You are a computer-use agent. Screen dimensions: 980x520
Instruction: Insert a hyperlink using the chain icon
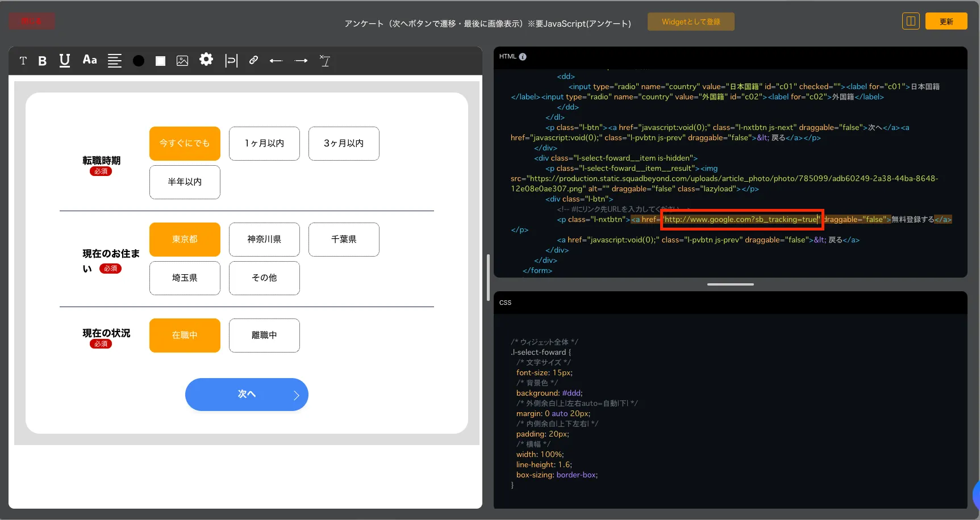coord(254,60)
